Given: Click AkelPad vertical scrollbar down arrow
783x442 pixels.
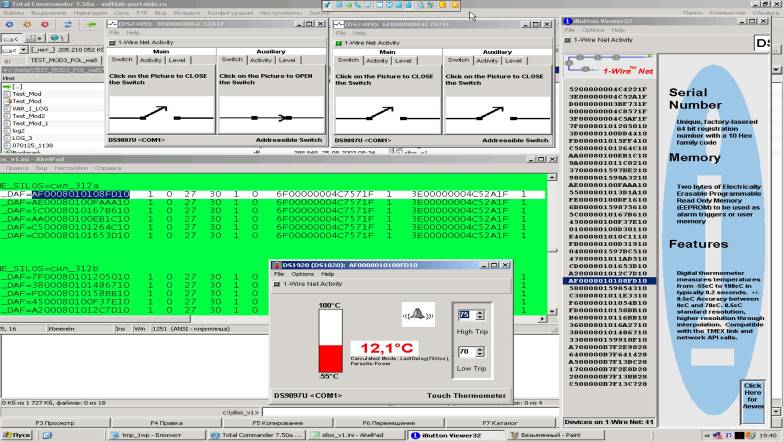Looking at the screenshot, I should tap(552, 312).
